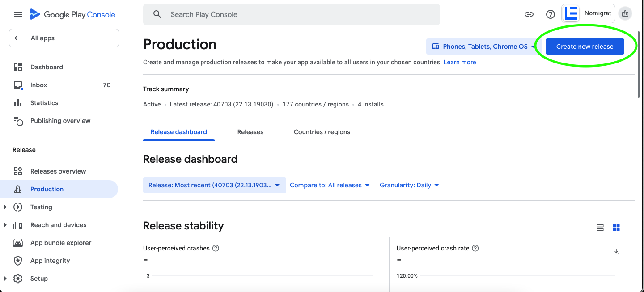Click the Create new release button
Viewport: 644px width, 292px height.
point(585,47)
